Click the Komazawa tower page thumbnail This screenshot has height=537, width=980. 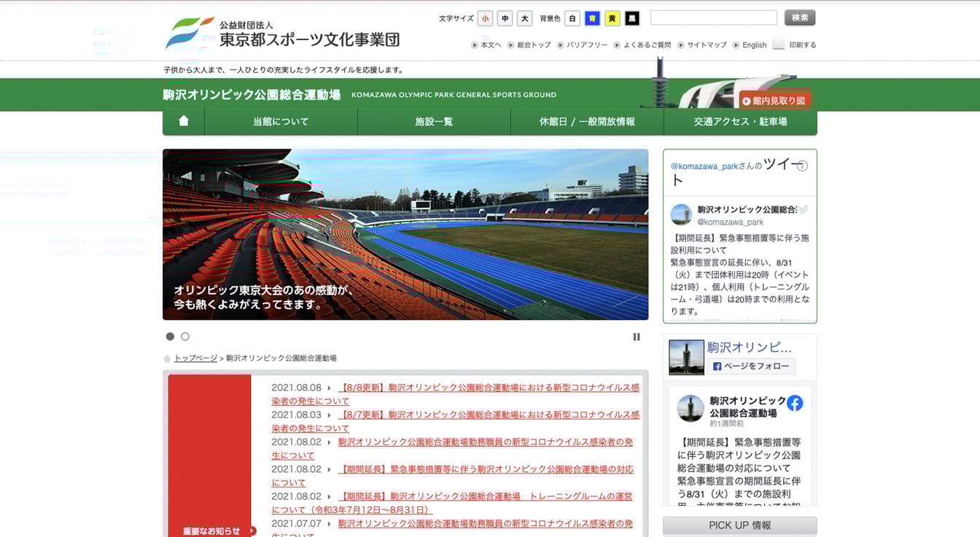(x=686, y=358)
